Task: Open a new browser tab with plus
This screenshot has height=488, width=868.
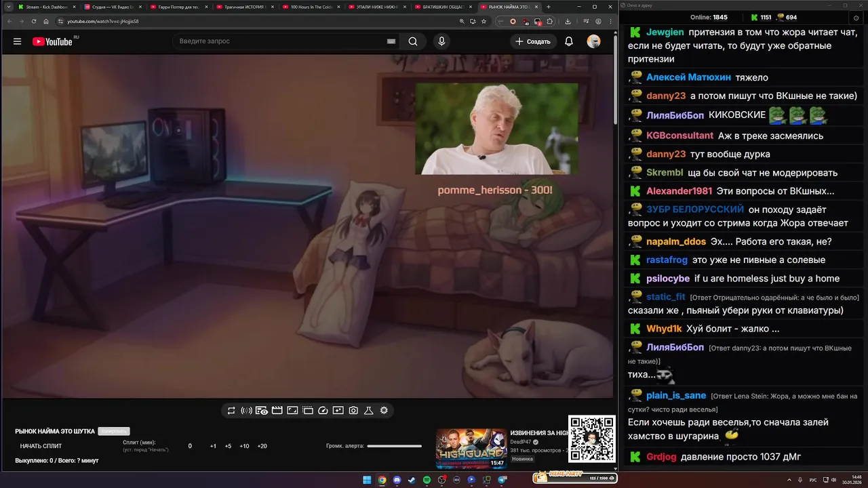Action: click(x=549, y=7)
